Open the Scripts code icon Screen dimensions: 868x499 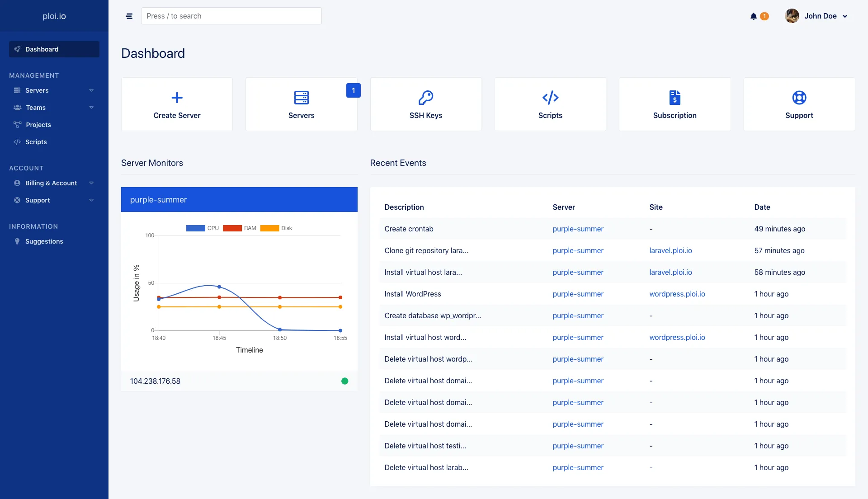pos(550,97)
